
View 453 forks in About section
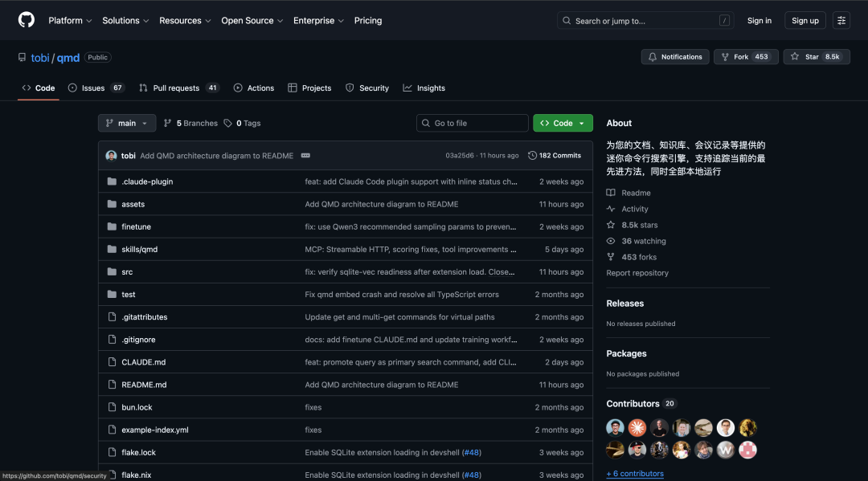coord(631,257)
